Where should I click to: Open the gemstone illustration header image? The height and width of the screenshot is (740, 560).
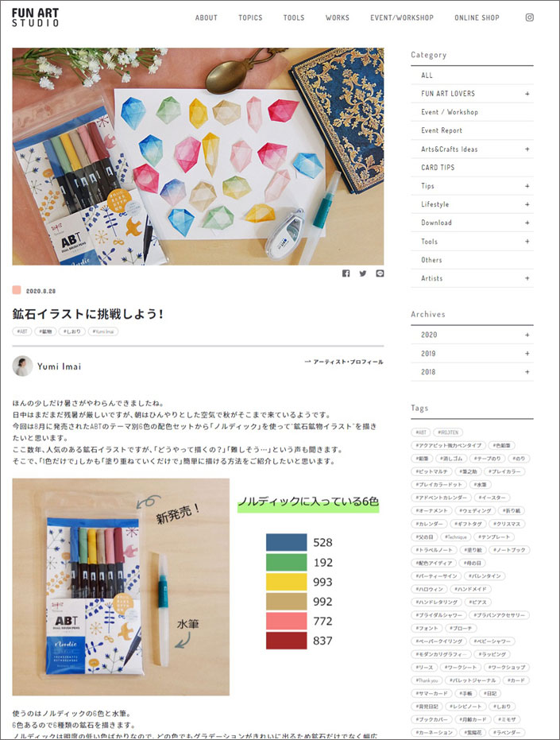198,157
